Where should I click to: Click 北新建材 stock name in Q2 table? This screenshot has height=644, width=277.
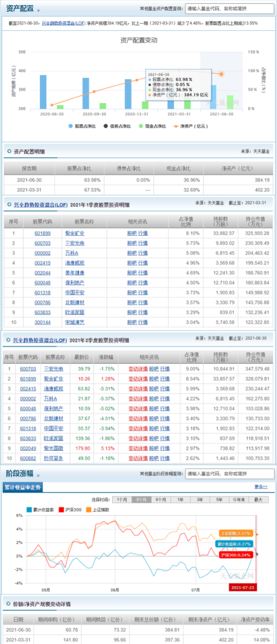coord(53,419)
